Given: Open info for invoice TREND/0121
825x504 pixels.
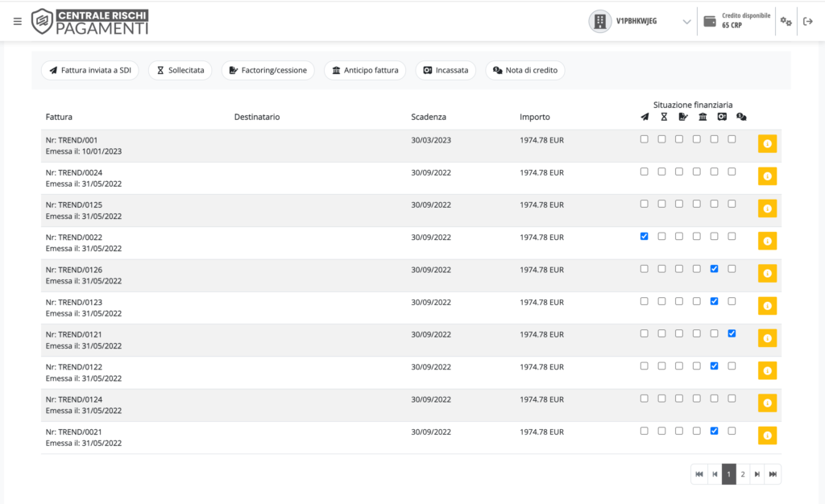Looking at the screenshot, I should coord(767,338).
